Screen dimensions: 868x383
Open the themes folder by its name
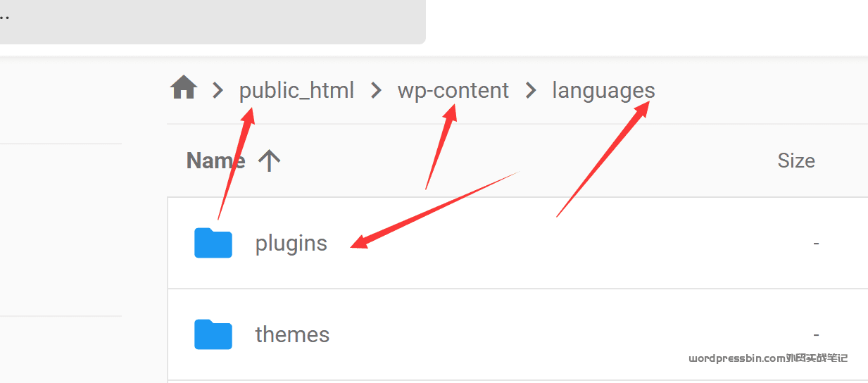coord(292,334)
